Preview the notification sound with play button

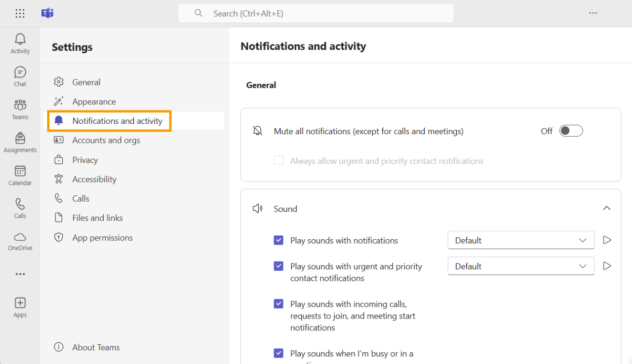[x=607, y=240]
